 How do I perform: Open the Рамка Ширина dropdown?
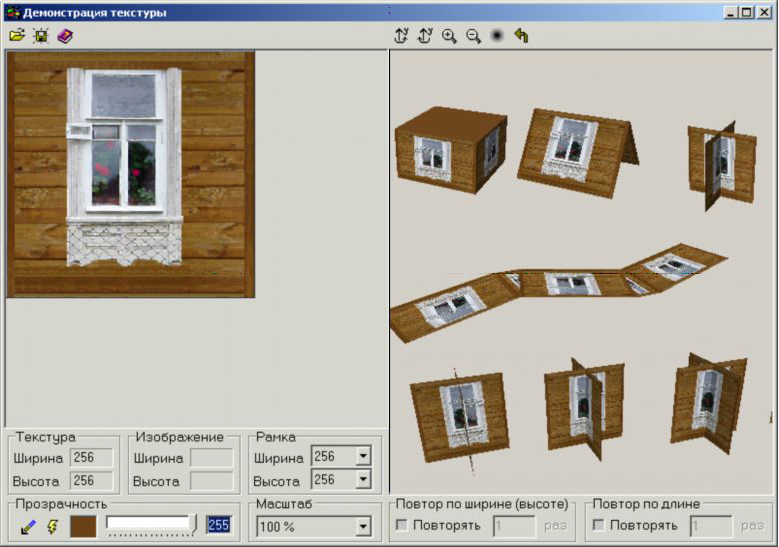[x=363, y=456]
